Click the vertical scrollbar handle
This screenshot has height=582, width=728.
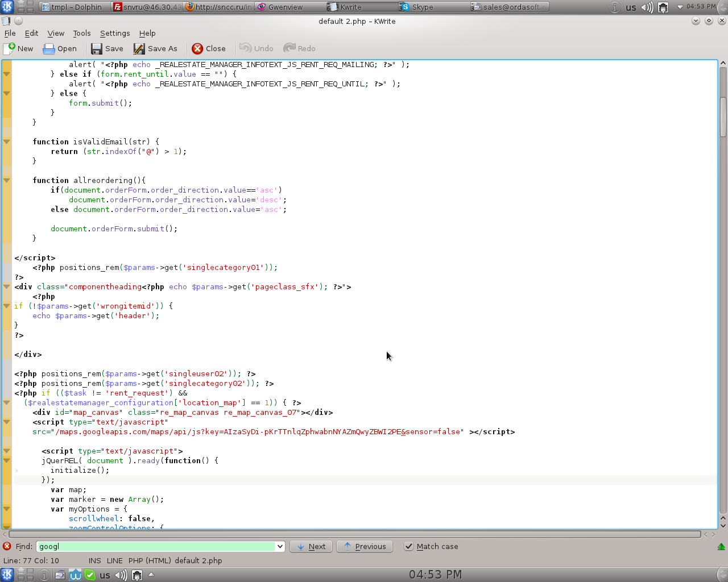pos(723,117)
